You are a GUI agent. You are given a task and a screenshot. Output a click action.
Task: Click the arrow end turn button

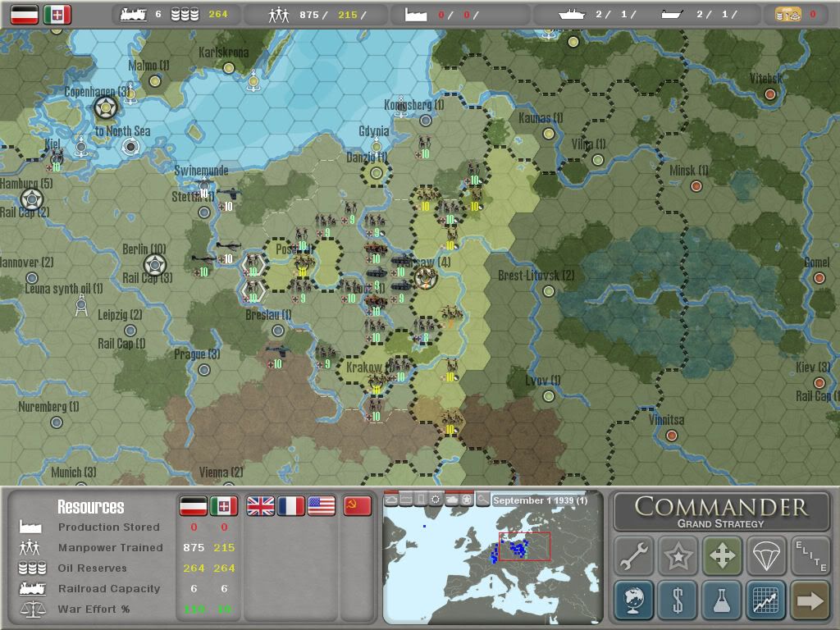tap(810, 600)
